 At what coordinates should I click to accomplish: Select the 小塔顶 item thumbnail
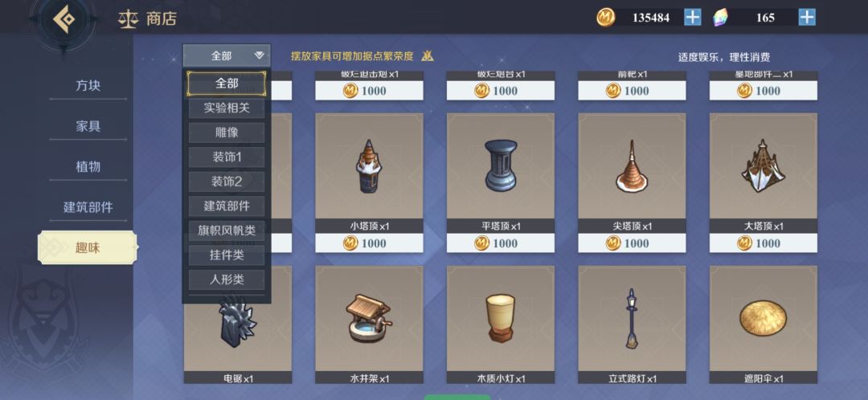click(369, 166)
